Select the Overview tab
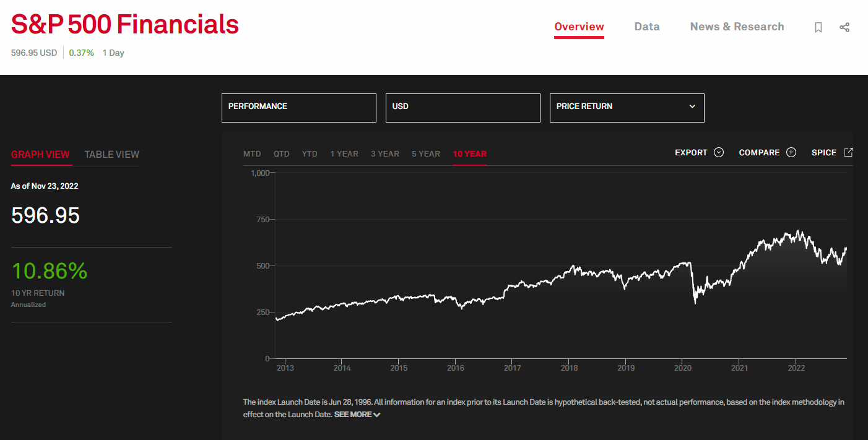 click(x=579, y=27)
